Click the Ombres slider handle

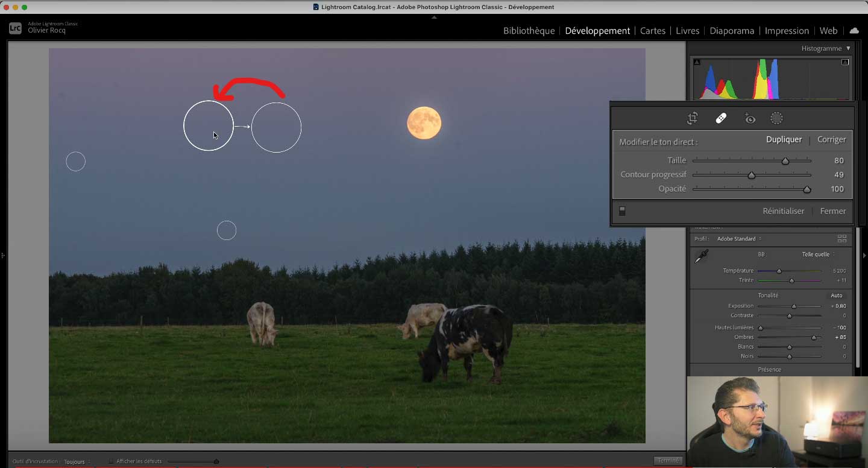pyautogui.click(x=814, y=338)
